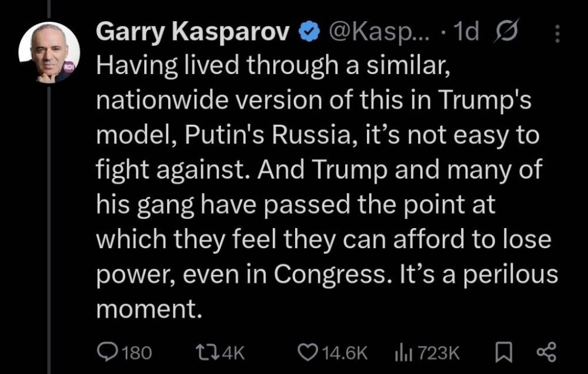Open view analytics bar chart icon

pos(402,352)
